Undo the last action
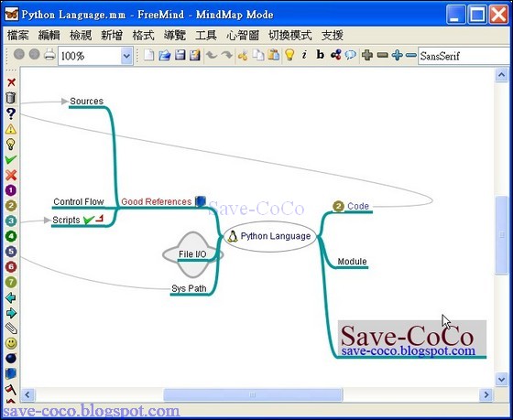Image resolution: width=513 pixels, height=420 pixels. click(212, 55)
